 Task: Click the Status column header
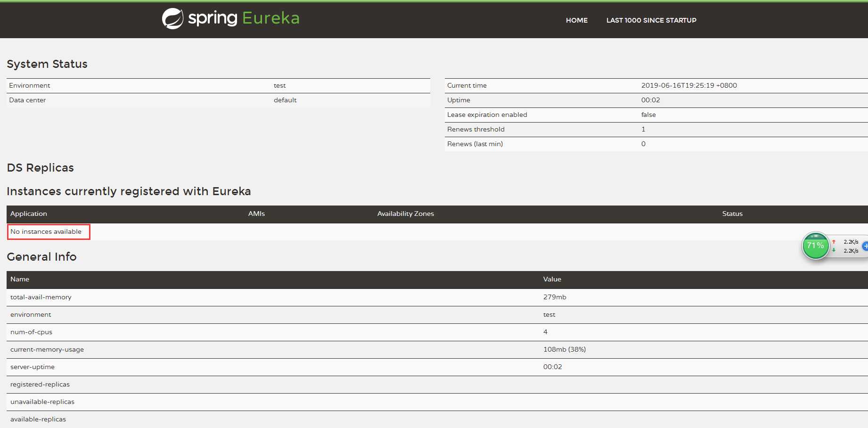pos(732,214)
